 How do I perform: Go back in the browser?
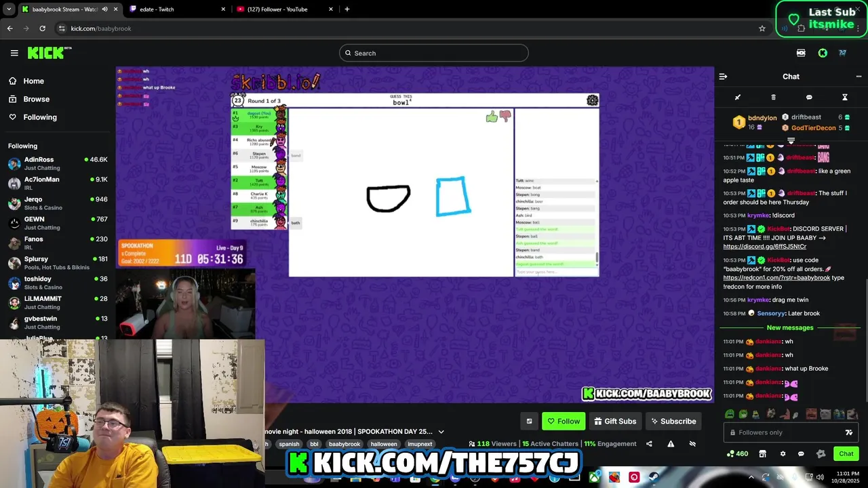[x=9, y=28]
